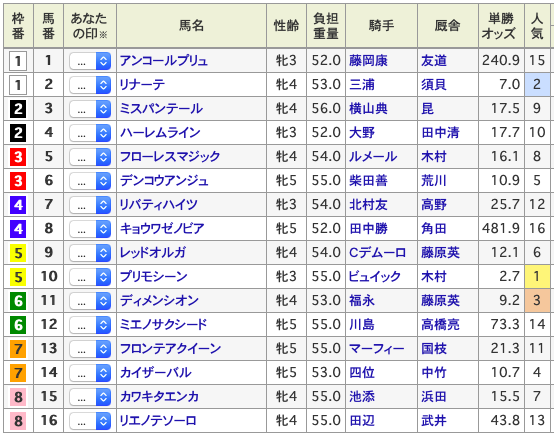Open horse page for リバティハイツ

click(x=159, y=205)
